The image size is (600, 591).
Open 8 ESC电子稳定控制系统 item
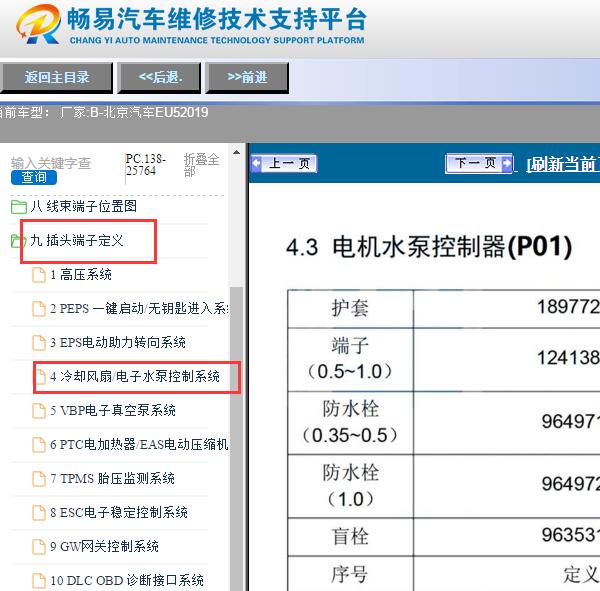pyautogui.click(x=119, y=512)
